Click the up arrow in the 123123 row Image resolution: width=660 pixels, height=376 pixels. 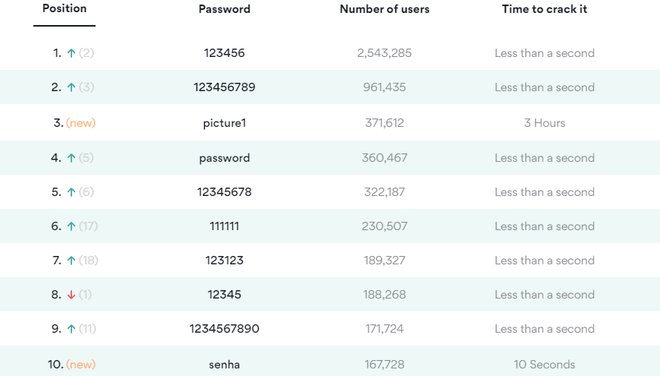[71, 260]
